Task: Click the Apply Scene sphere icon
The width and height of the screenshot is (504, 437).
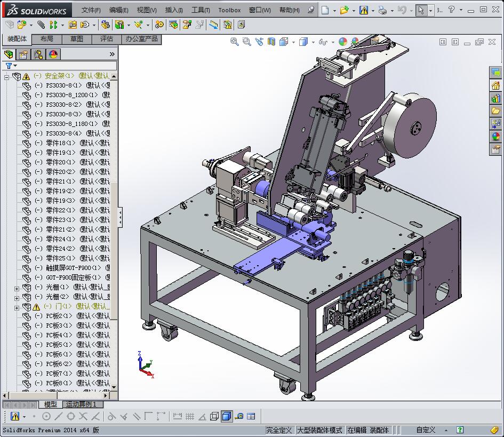Action: (x=355, y=42)
